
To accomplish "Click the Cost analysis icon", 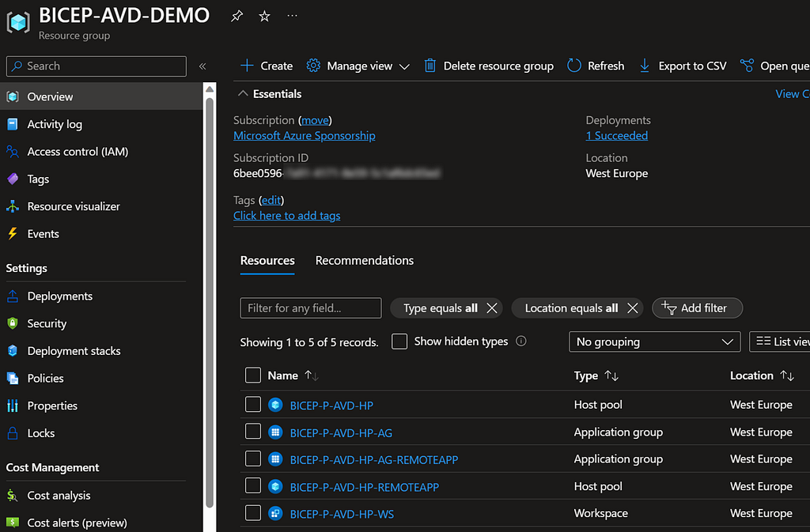I will coord(13,496).
